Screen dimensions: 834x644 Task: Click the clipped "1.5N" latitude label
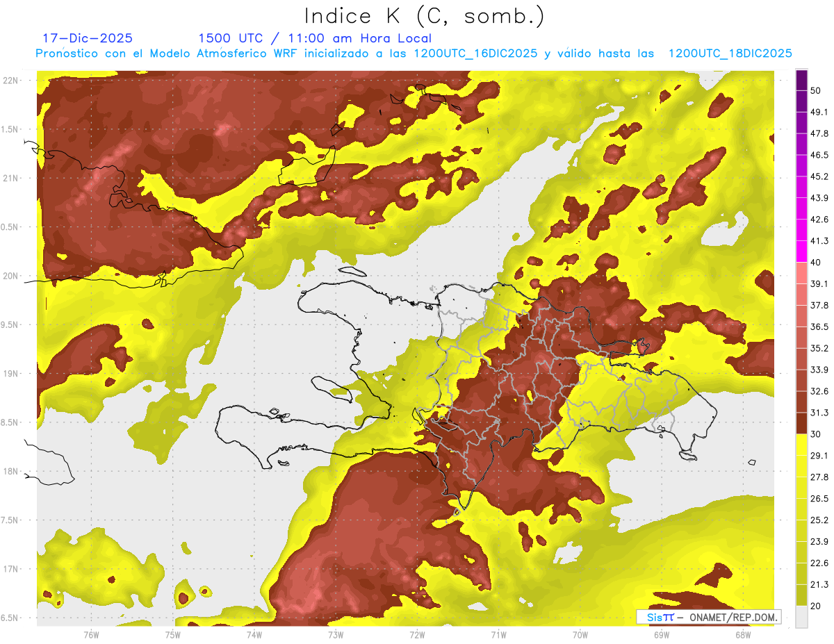coord(10,129)
